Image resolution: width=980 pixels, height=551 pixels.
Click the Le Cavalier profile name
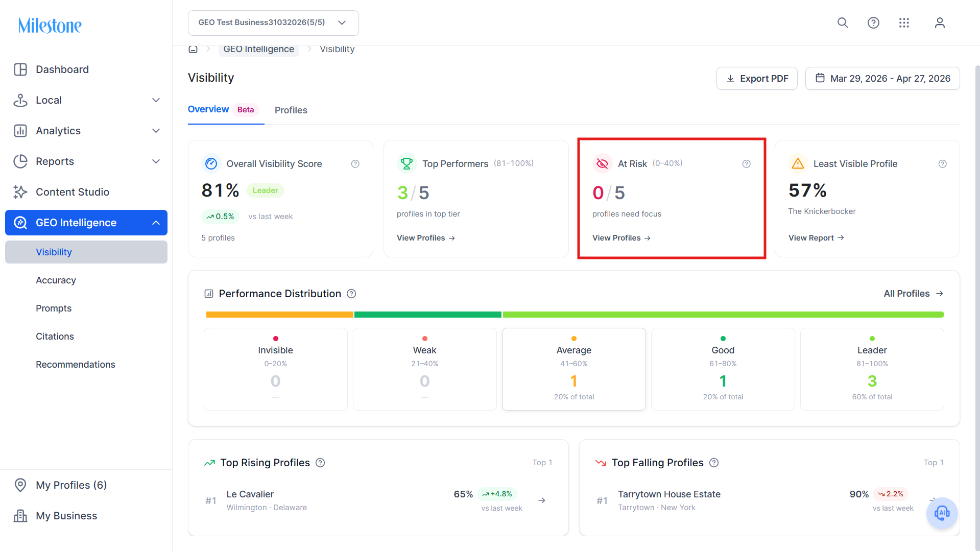tap(250, 494)
